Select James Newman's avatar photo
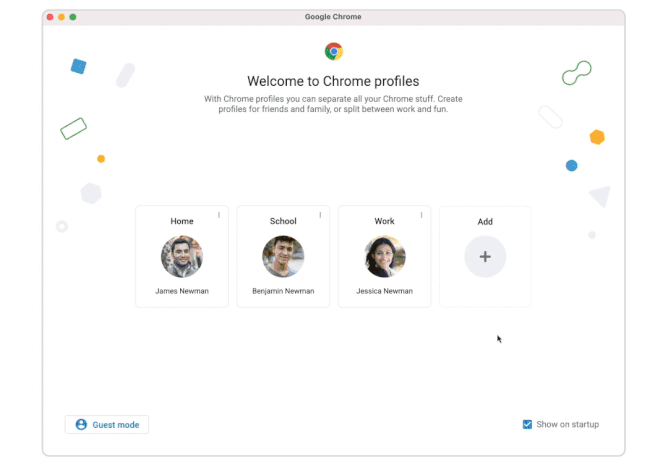The height and width of the screenshot is (472, 668). point(182,257)
